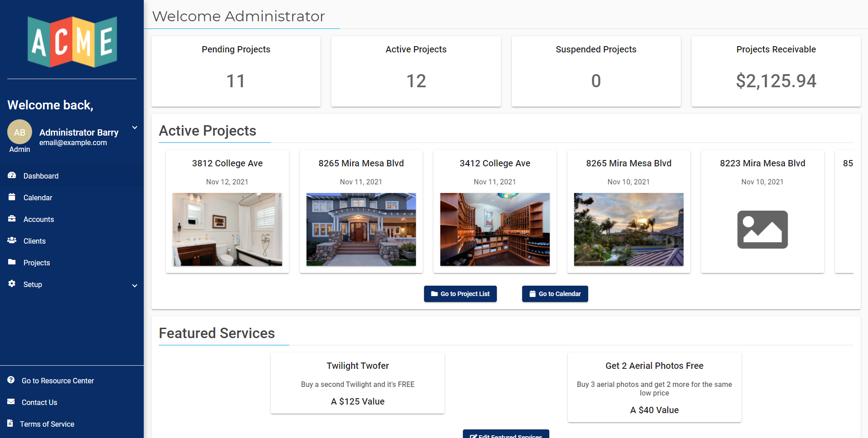This screenshot has width=868, height=438.
Task: Click the $2,125.94 receivable amount
Action: point(776,81)
